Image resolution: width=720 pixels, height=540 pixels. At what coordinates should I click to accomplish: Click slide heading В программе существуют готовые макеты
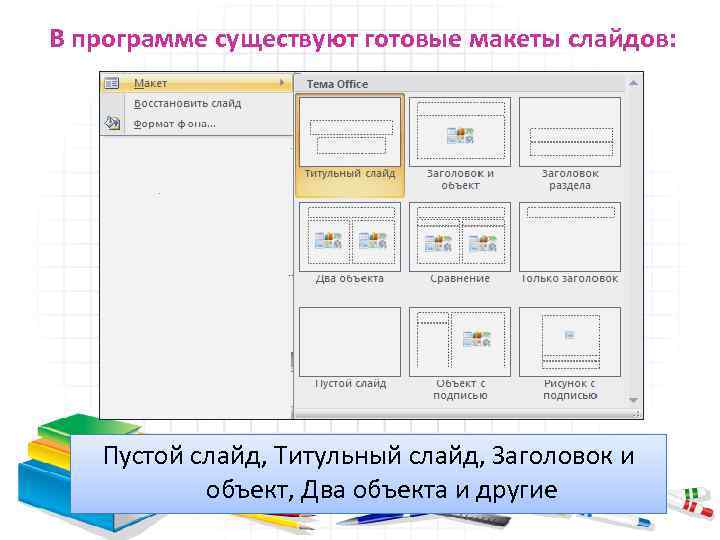(363, 39)
